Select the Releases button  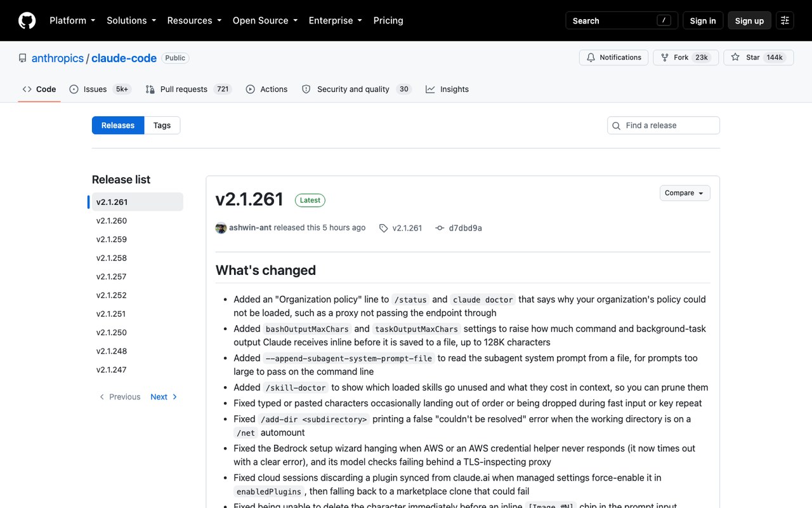click(118, 126)
